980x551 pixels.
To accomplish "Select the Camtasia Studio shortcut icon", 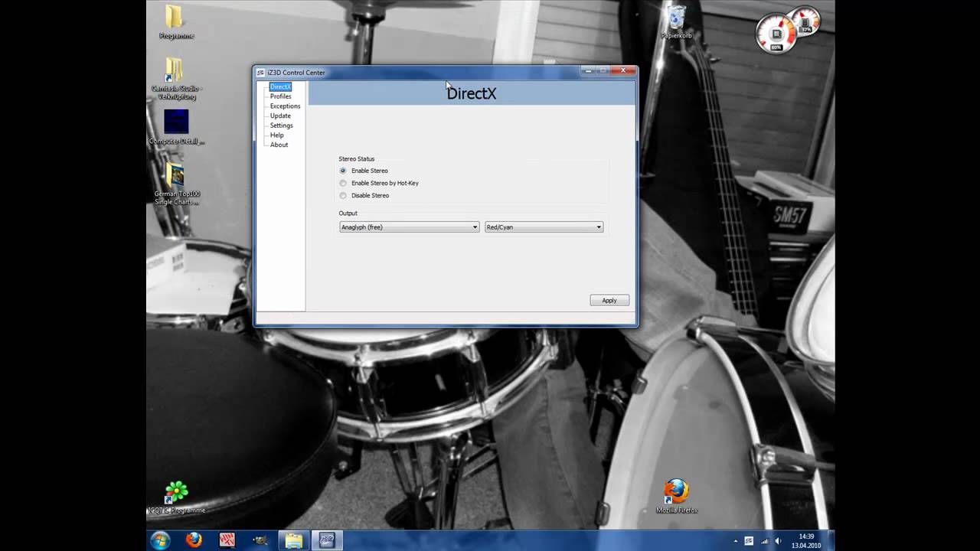I will [x=175, y=79].
